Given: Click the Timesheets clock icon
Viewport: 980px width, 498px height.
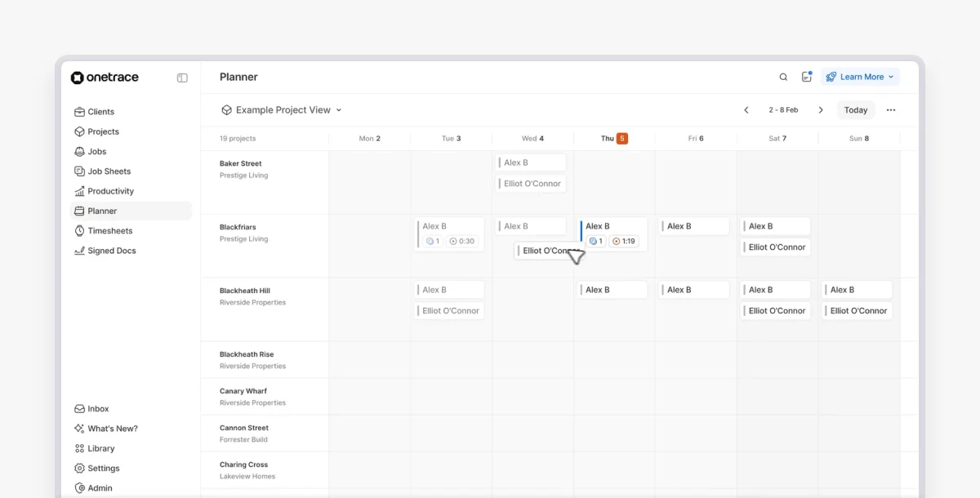Looking at the screenshot, I should click(x=79, y=230).
